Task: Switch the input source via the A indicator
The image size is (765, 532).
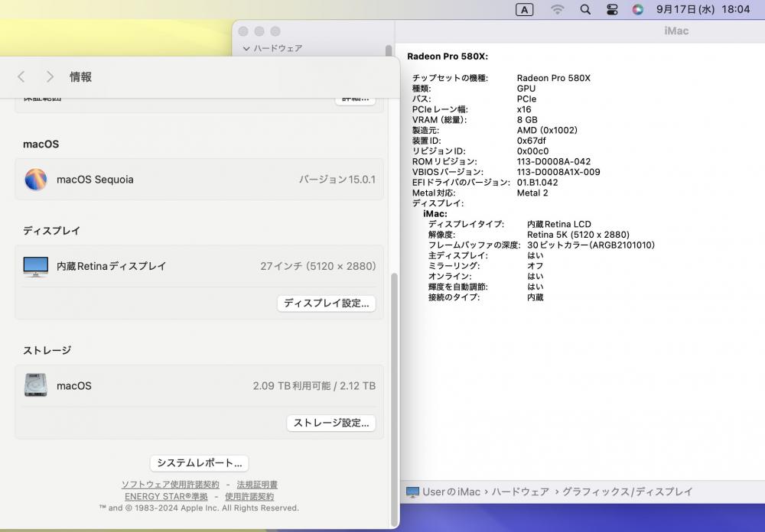Action: pos(524,9)
